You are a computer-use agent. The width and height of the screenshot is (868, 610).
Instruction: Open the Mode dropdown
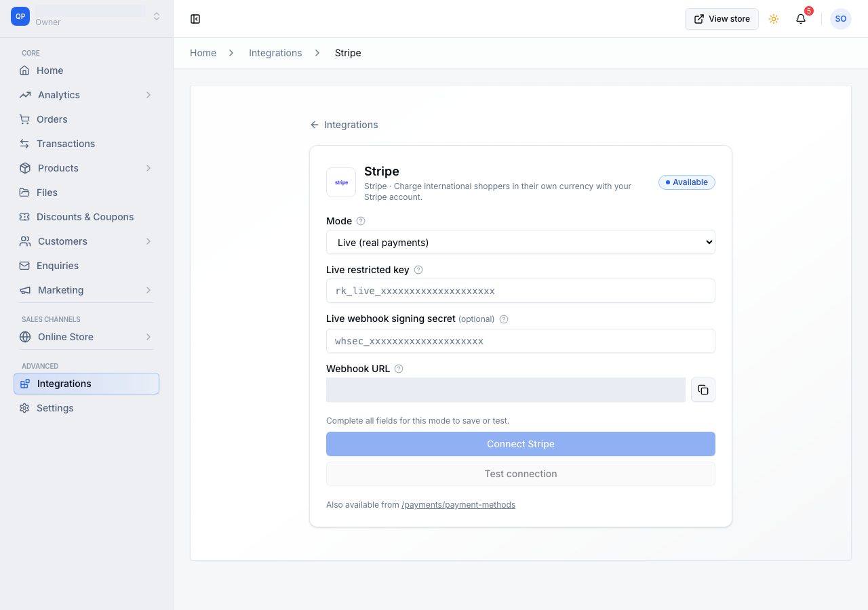(x=521, y=242)
